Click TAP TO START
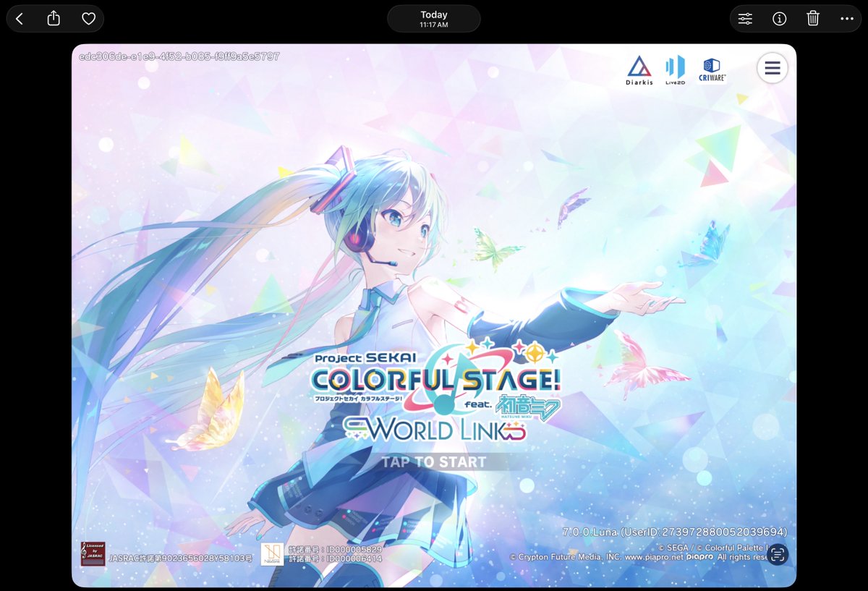Image resolution: width=868 pixels, height=591 pixels. (434, 462)
